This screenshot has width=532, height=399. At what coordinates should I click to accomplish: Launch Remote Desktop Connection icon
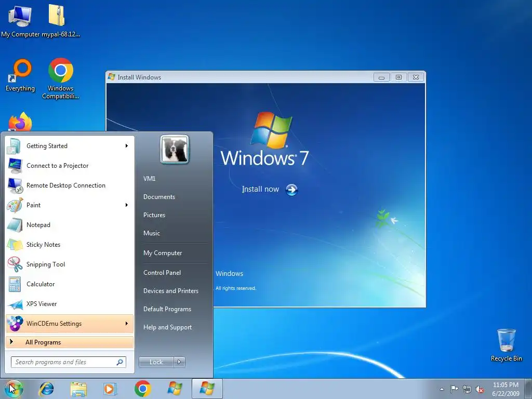point(15,185)
